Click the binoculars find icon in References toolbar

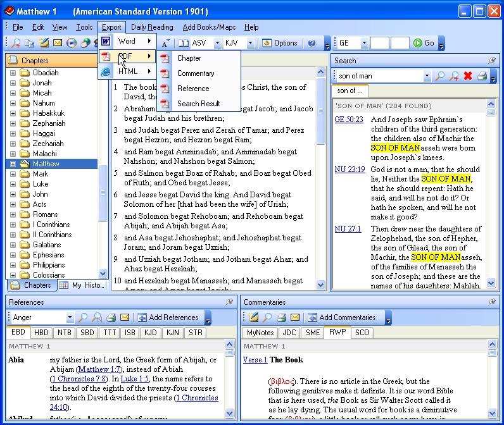(97, 317)
